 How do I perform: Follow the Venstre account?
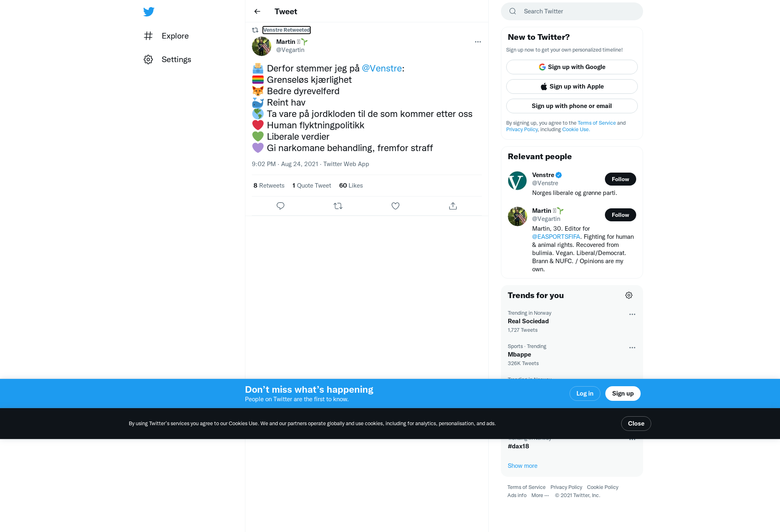pos(620,179)
